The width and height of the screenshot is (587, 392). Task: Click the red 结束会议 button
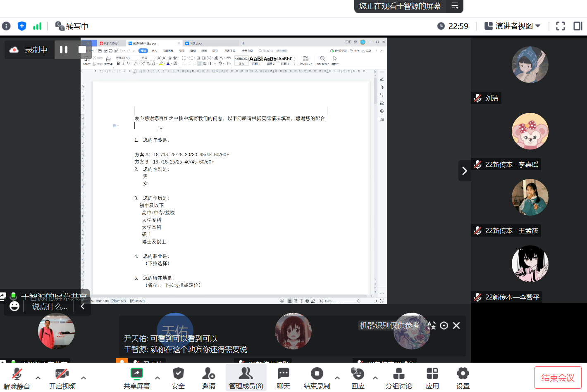click(x=558, y=378)
